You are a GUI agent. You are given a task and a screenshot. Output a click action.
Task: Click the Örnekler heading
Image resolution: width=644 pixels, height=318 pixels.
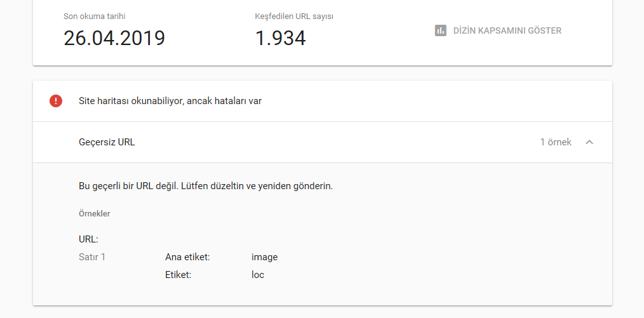click(95, 214)
